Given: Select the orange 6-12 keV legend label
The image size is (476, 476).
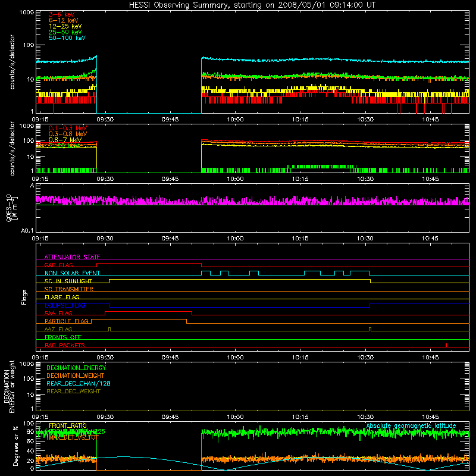Looking at the screenshot, I should tap(64, 20).
